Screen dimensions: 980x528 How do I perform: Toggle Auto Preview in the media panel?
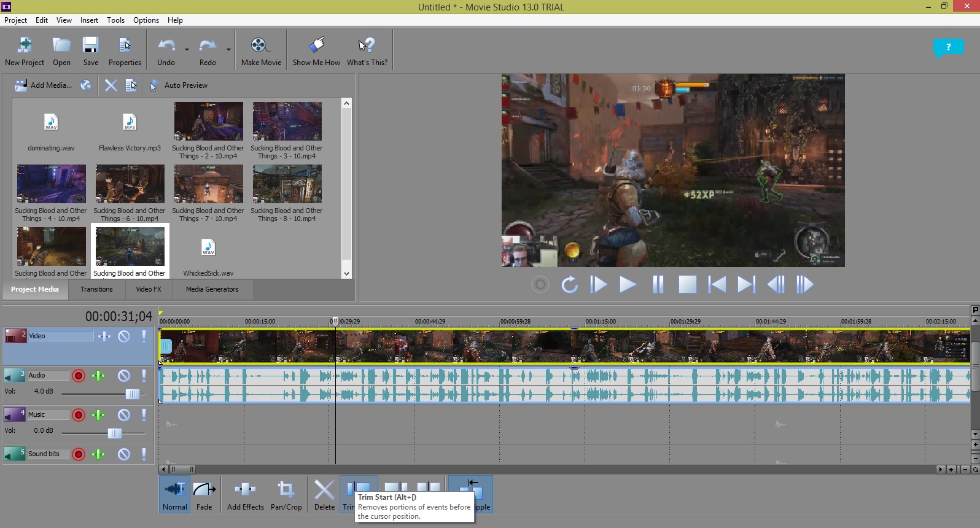click(179, 85)
